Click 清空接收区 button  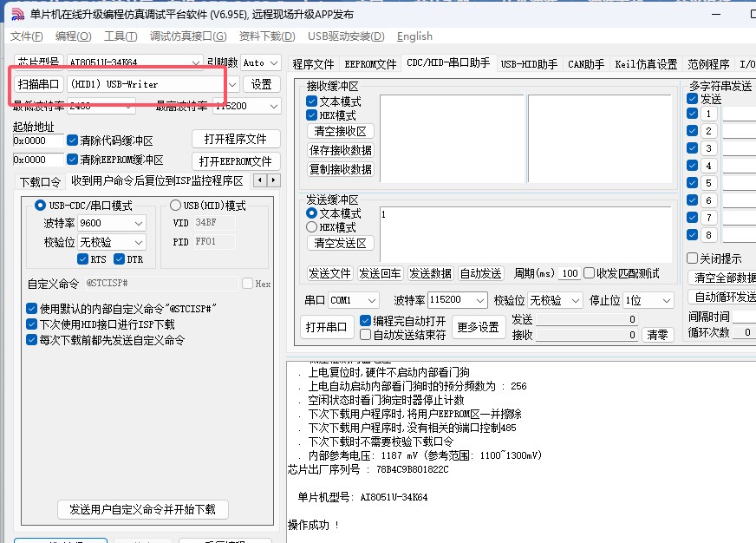(x=341, y=131)
